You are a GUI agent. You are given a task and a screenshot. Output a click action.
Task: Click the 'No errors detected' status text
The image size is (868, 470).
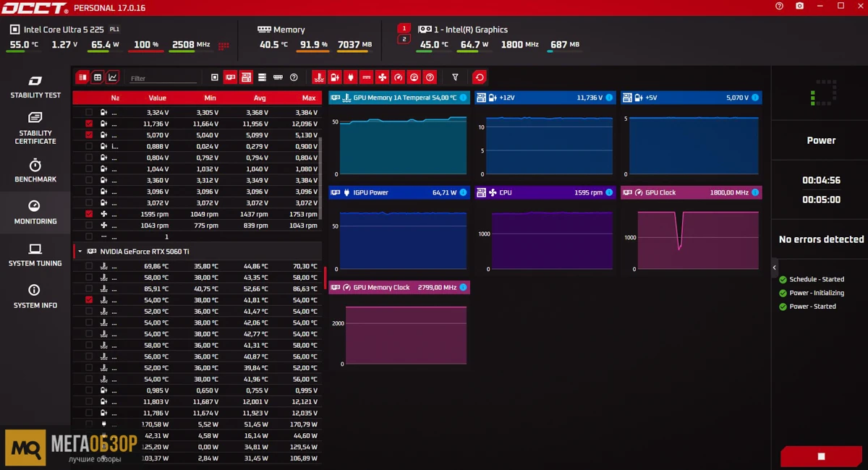click(x=821, y=239)
